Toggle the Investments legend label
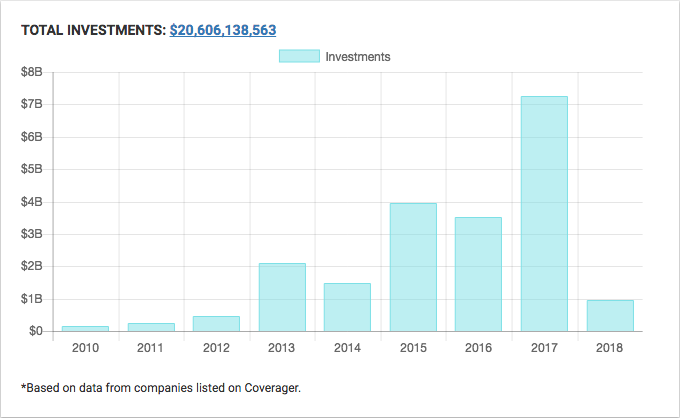The width and height of the screenshot is (680, 418). [x=357, y=57]
